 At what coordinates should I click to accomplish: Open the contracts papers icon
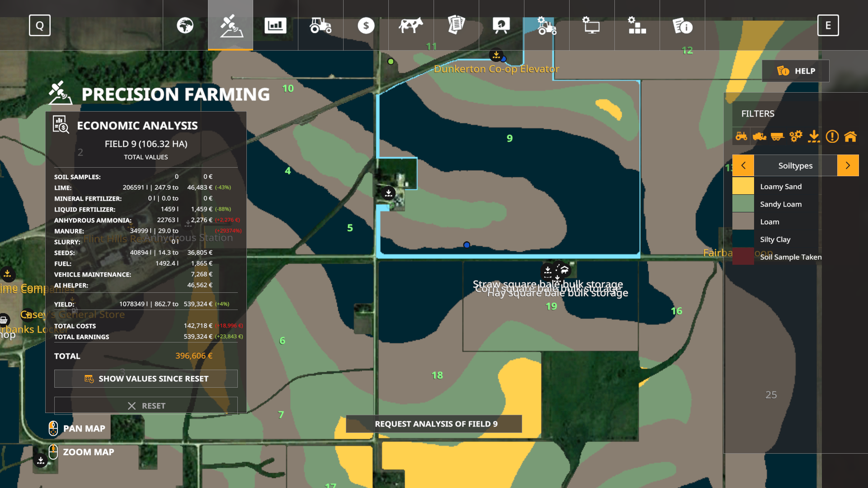coord(457,25)
